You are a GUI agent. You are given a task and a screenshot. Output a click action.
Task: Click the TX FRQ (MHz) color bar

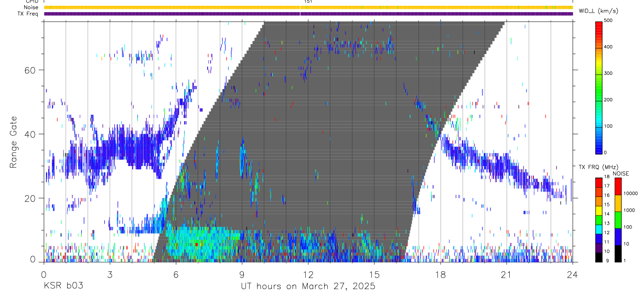pyautogui.click(x=599, y=219)
